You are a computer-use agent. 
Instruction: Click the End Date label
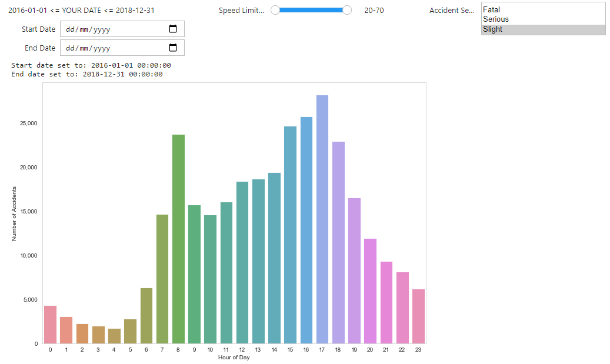[40, 48]
